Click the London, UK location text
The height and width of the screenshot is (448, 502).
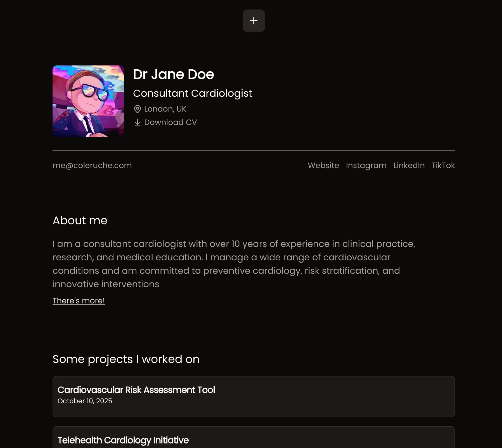165,109
